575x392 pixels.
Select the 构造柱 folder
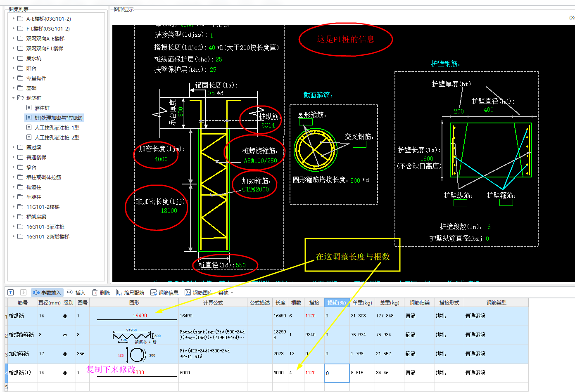click(x=34, y=187)
